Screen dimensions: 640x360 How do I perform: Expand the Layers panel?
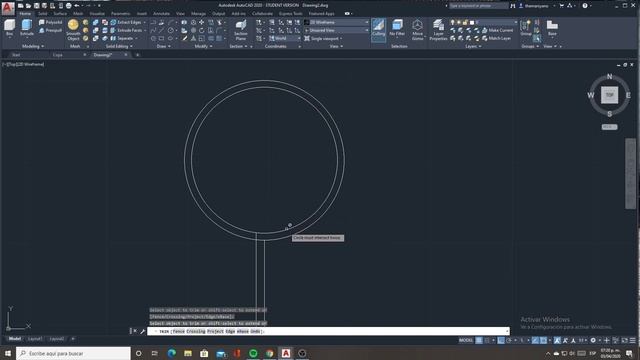pyautogui.click(x=473, y=47)
